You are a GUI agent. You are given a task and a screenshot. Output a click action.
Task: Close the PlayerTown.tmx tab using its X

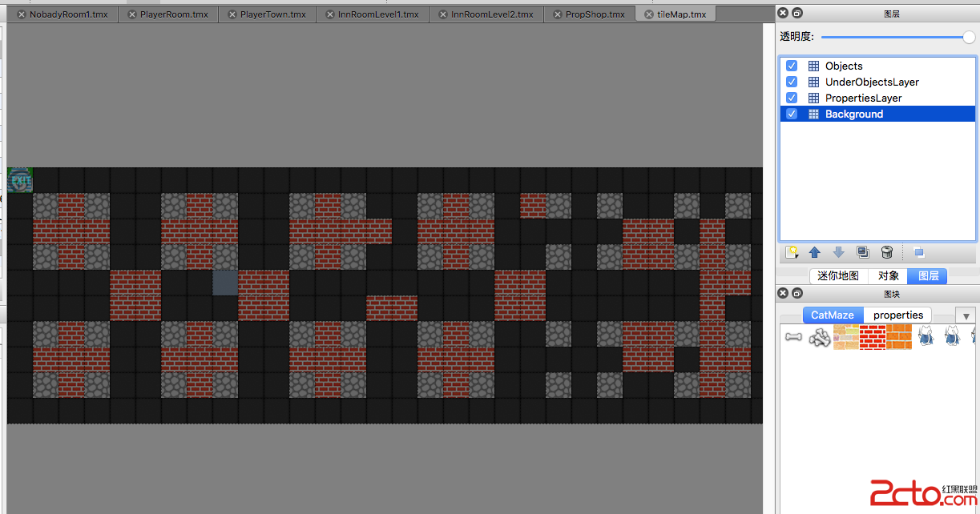[x=232, y=14]
